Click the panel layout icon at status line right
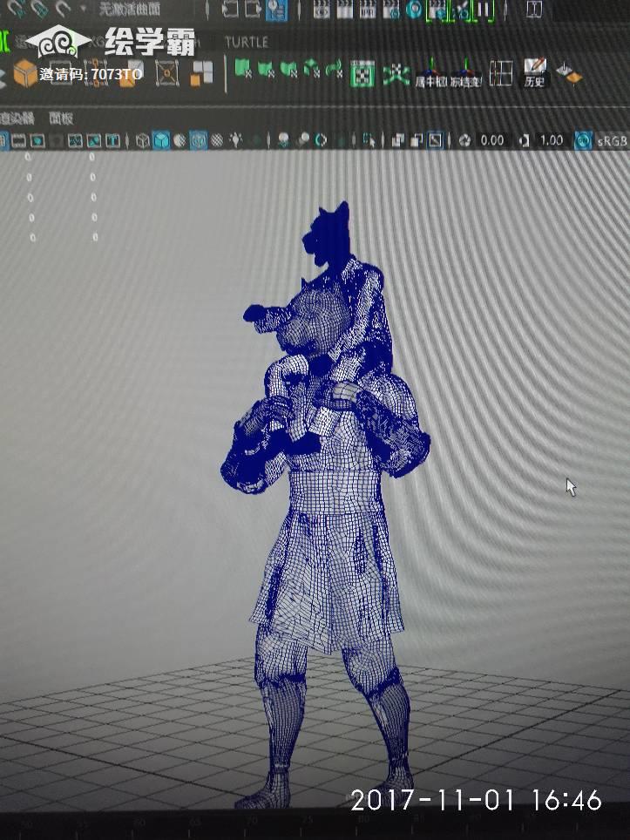Screen dimensions: 630x840 [534, 10]
